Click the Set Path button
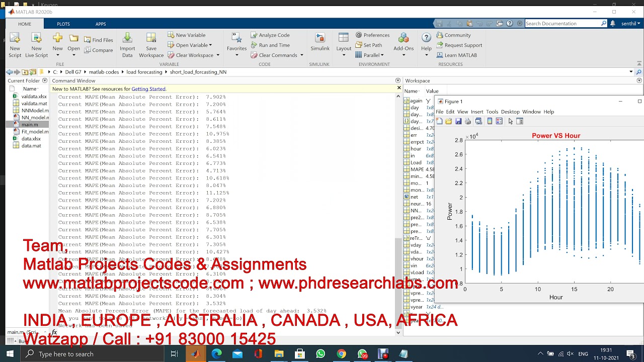The image size is (644, 362). [368, 45]
